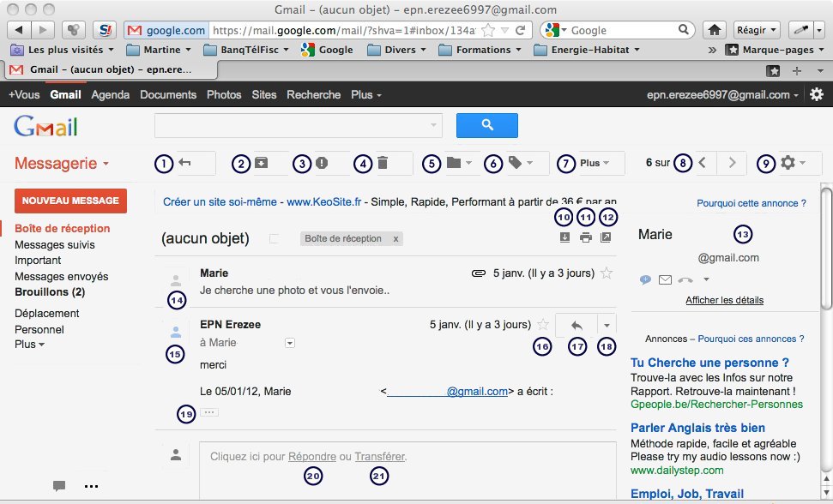This screenshot has height=504, width=833.
Task: Open Recherche in the Google bar
Action: (x=313, y=94)
